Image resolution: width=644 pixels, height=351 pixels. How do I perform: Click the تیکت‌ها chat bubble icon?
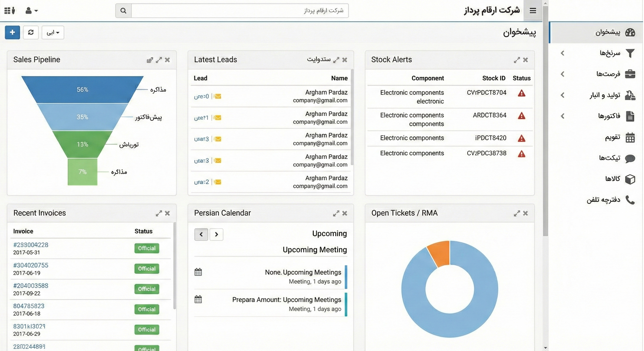click(631, 159)
